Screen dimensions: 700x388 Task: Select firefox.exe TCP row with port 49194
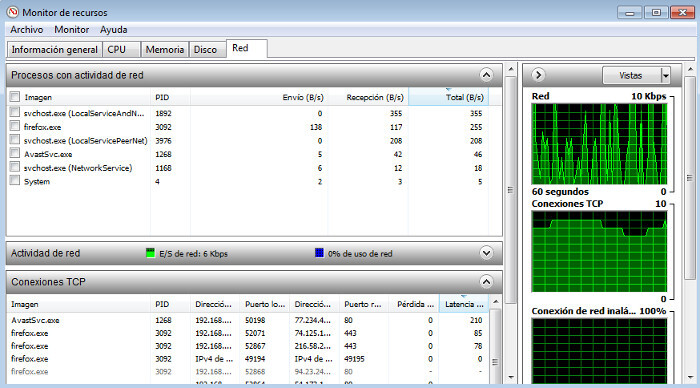248,359
